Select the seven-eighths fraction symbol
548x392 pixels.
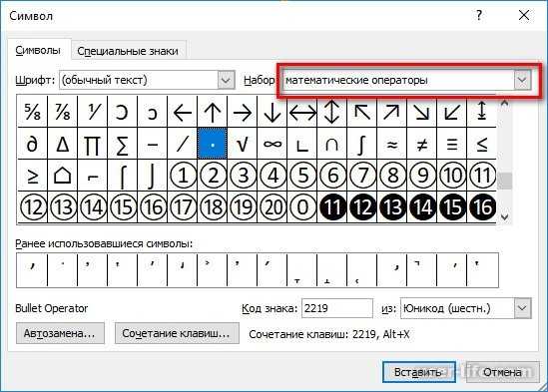point(62,112)
